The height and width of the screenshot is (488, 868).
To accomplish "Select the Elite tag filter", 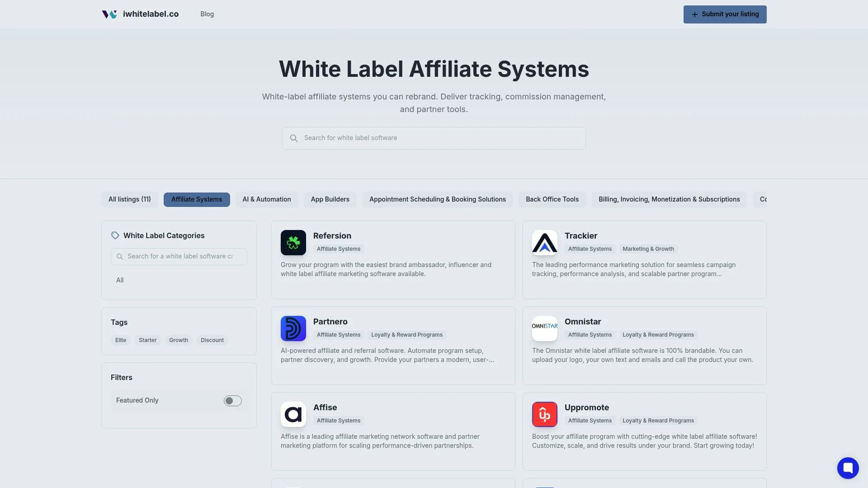I will 121,340.
